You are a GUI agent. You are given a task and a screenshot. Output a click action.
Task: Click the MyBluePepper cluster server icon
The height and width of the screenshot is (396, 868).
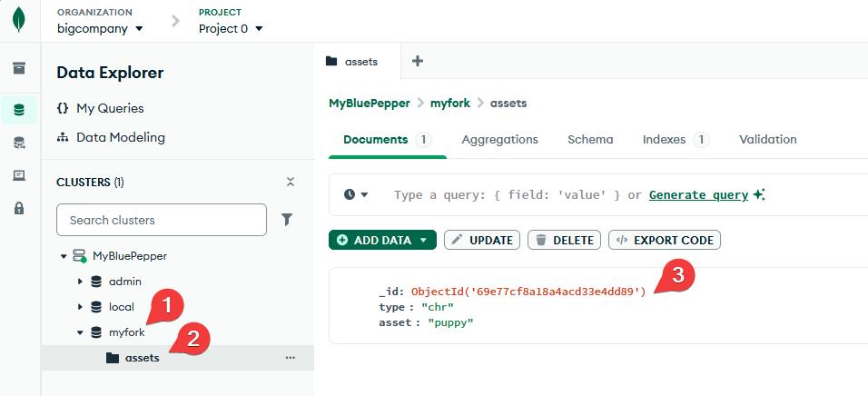point(81,256)
